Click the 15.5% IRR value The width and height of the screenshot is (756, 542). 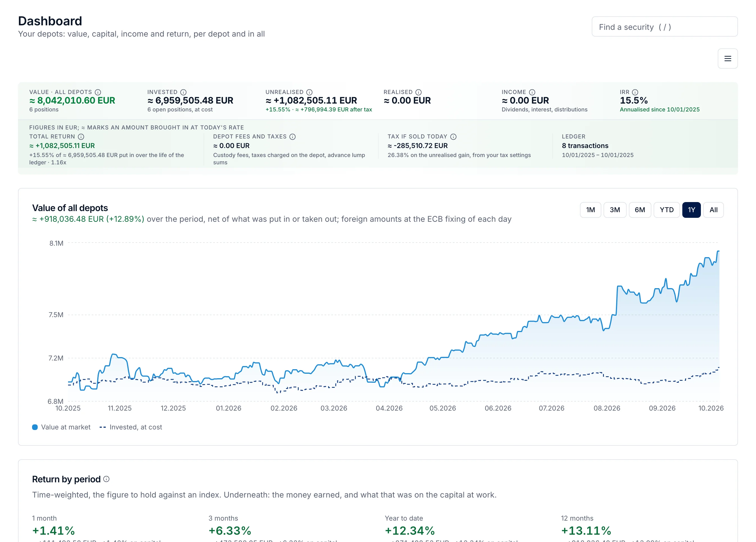click(x=634, y=100)
